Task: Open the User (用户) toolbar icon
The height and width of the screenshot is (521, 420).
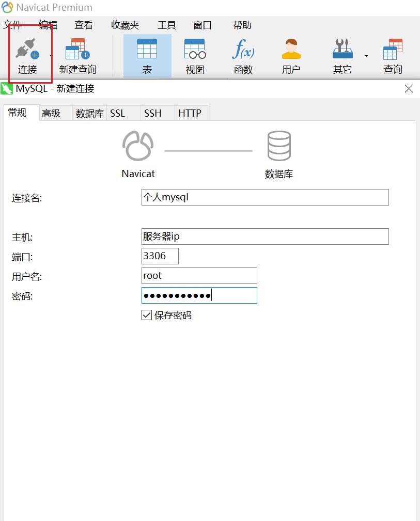Action: [x=291, y=49]
